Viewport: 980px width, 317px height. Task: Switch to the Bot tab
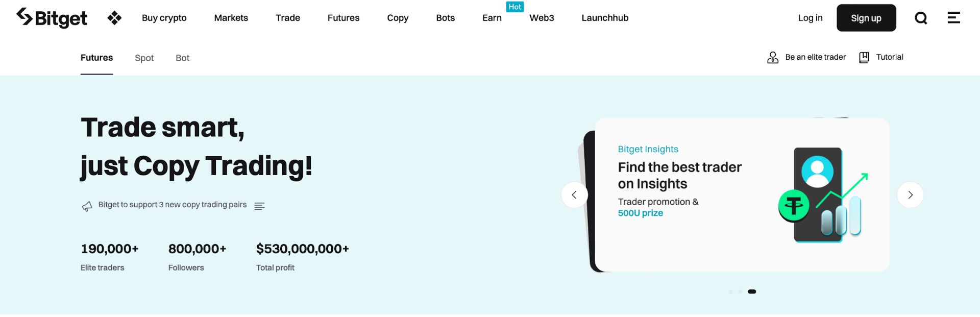point(182,58)
